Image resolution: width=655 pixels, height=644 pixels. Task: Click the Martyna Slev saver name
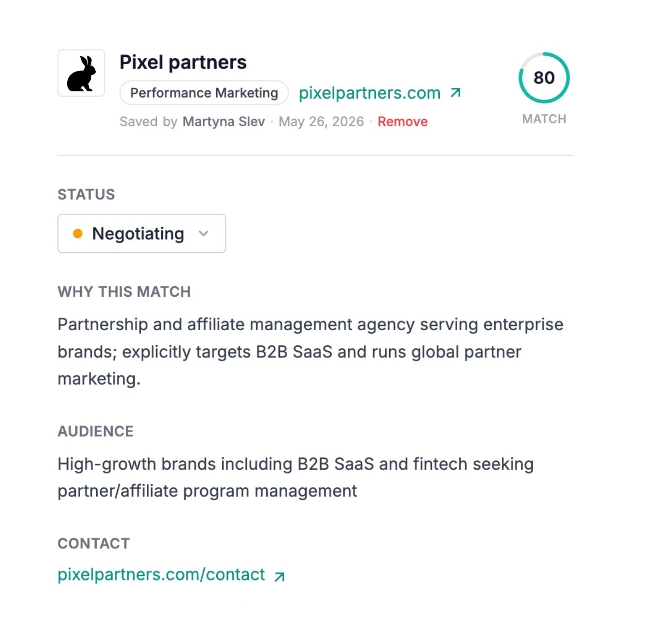pyautogui.click(x=224, y=121)
